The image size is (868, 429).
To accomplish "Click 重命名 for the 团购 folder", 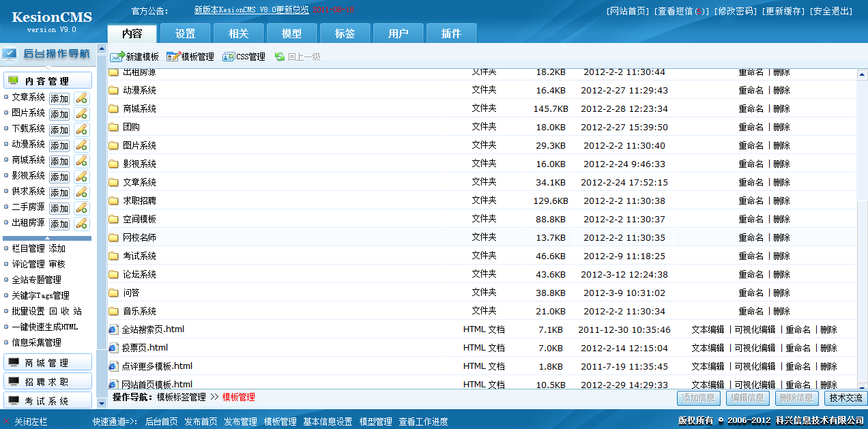I will click(751, 127).
